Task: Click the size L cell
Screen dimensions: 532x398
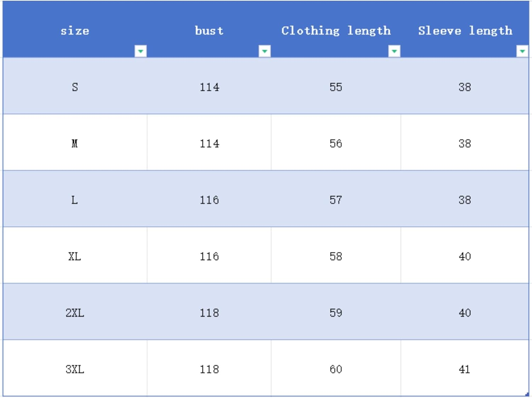Action: (x=74, y=200)
